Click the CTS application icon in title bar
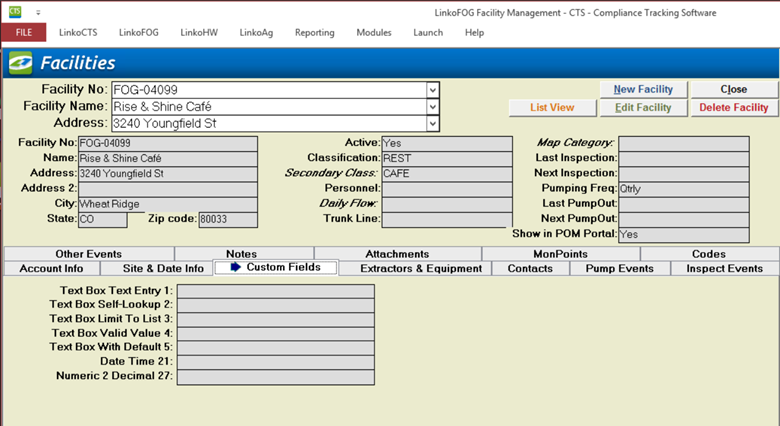Screen dimensions: 780x426 pos(15,11)
